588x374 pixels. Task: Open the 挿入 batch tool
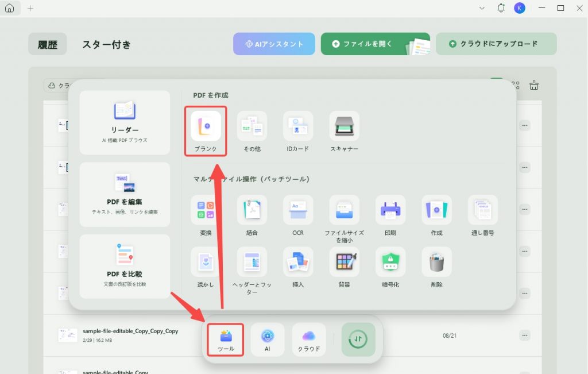(298, 267)
